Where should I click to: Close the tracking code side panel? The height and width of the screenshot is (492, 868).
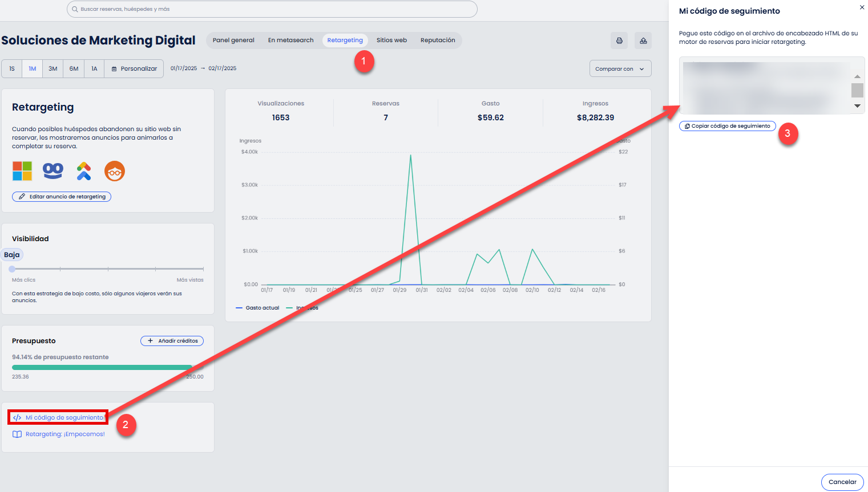pyautogui.click(x=862, y=7)
